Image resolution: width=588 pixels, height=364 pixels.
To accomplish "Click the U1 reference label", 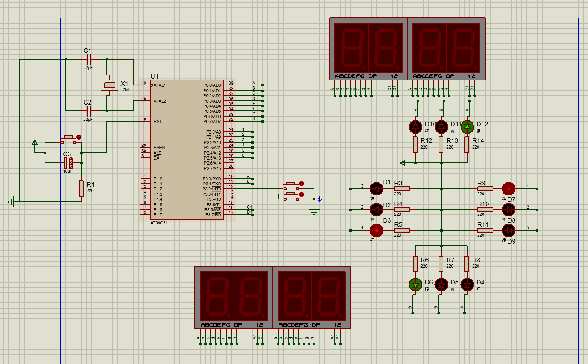I will point(154,76).
